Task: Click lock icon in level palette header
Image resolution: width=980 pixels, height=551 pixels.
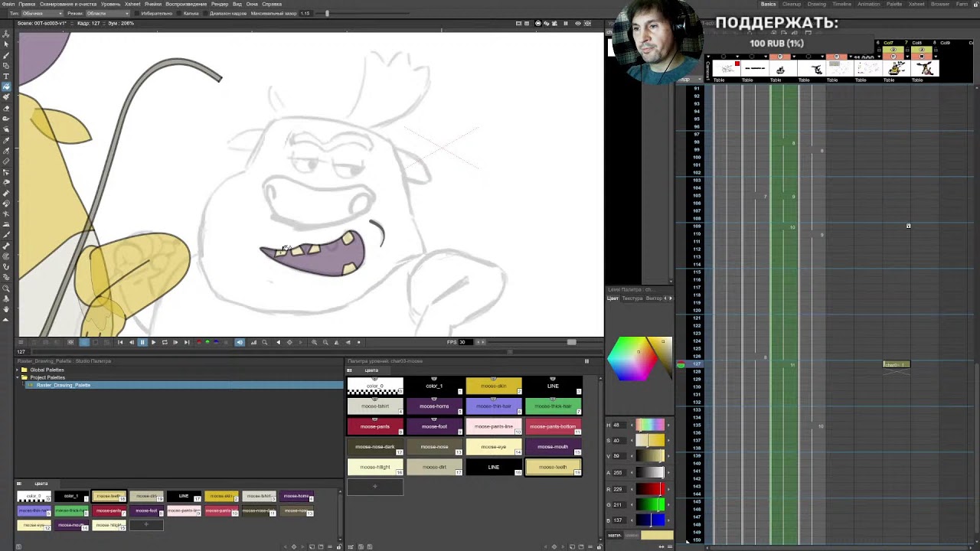Action: 586,361
